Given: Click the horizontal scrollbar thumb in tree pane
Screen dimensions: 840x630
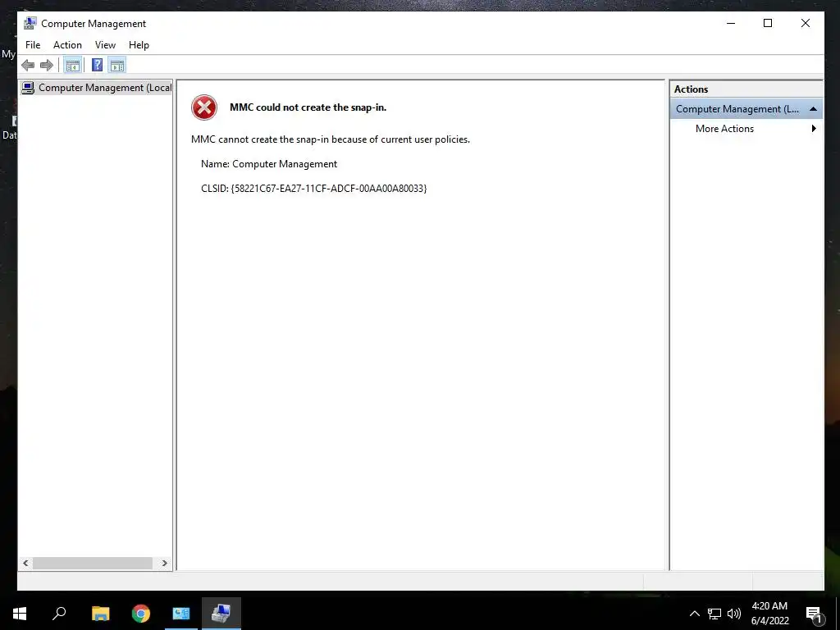Looking at the screenshot, I should click(93, 563).
